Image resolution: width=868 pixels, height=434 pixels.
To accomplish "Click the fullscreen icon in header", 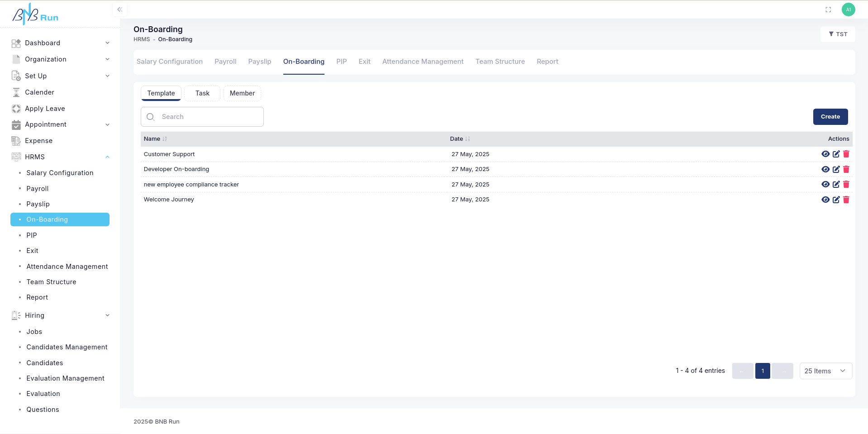I will pyautogui.click(x=828, y=10).
